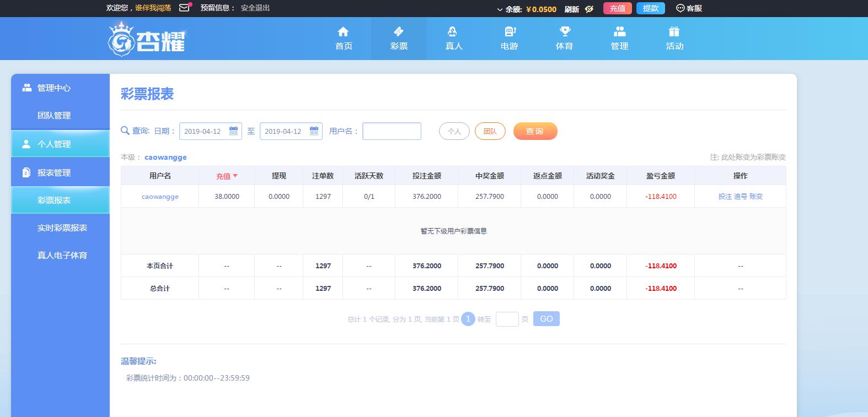Expand the balance chevron dropdown
The height and width of the screenshot is (417, 868).
pos(500,9)
